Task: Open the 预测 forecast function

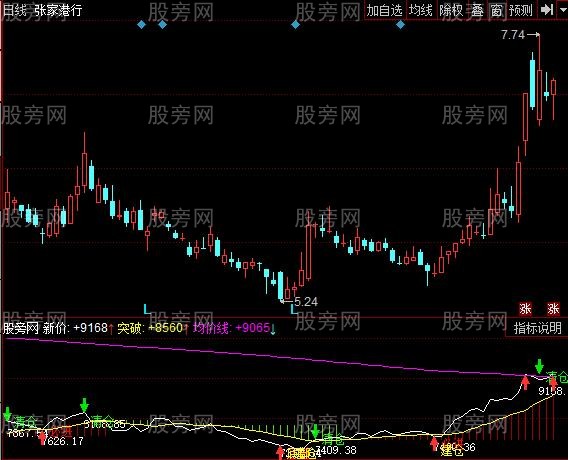Action: click(521, 10)
